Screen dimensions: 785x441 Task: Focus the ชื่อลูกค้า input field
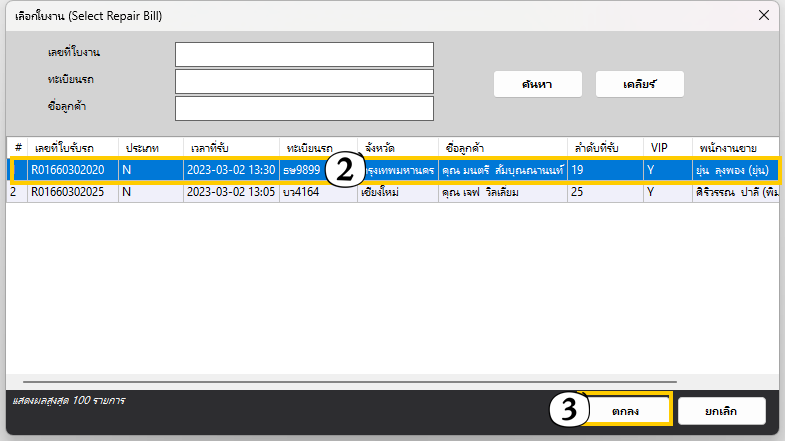coord(304,108)
